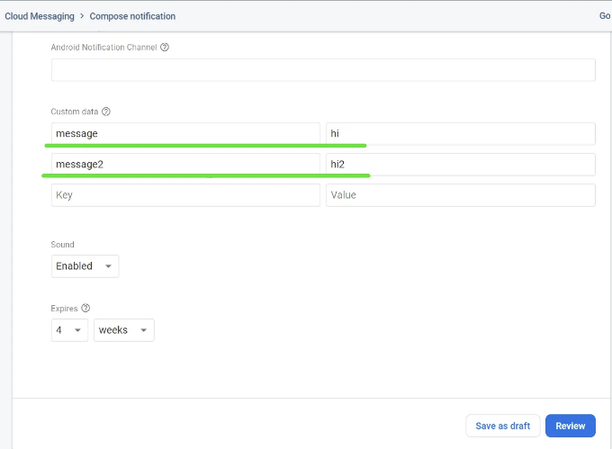Go to Cloud Messaging breadcrumb

click(39, 16)
